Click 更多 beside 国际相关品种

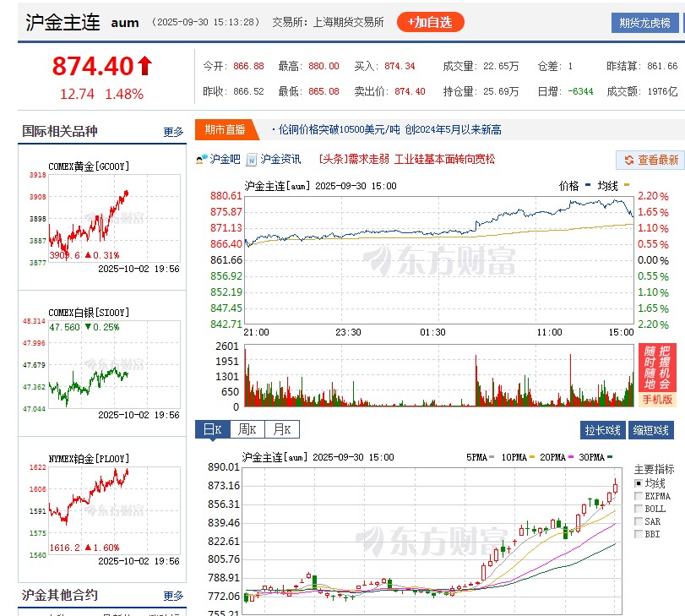pos(171,131)
